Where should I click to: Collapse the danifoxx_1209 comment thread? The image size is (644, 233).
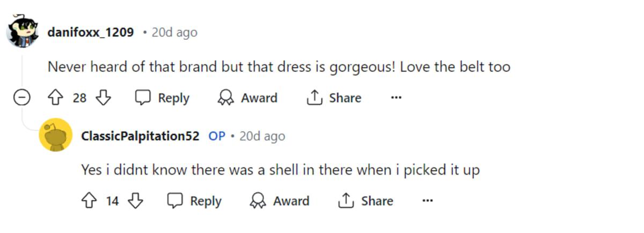pos(22,98)
